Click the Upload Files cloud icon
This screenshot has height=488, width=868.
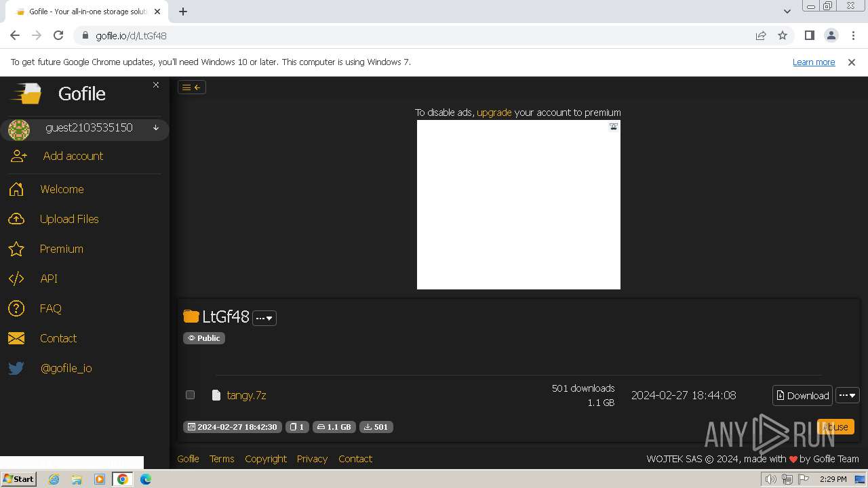(16, 219)
